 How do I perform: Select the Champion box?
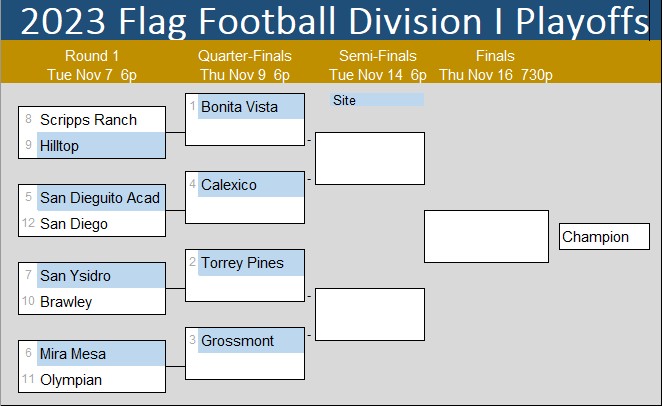point(604,237)
